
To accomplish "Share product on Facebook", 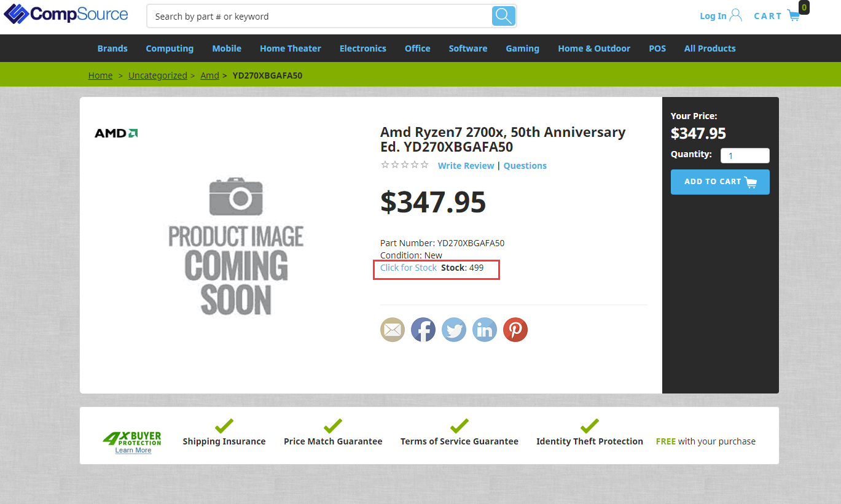I will 423,330.
